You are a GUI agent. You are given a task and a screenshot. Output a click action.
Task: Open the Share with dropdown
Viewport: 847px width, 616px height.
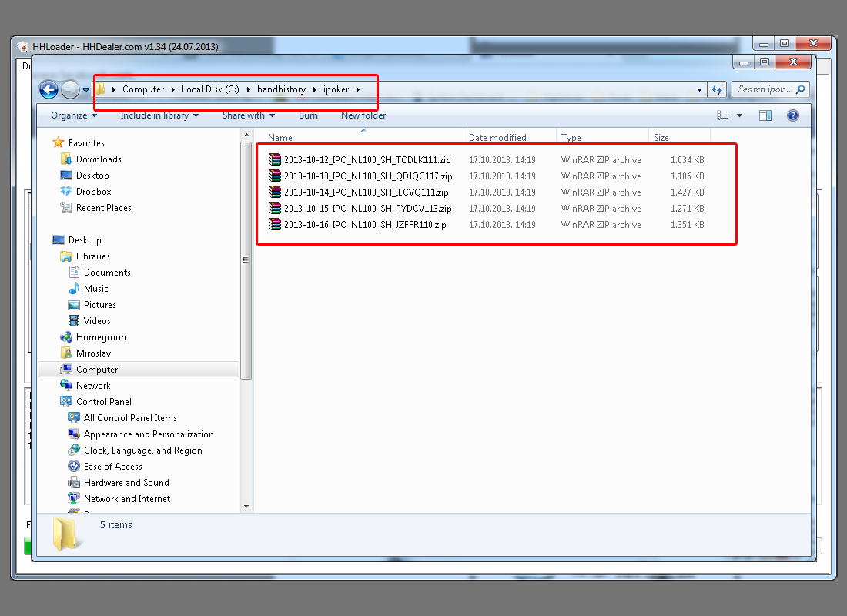click(x=249, y=115)
